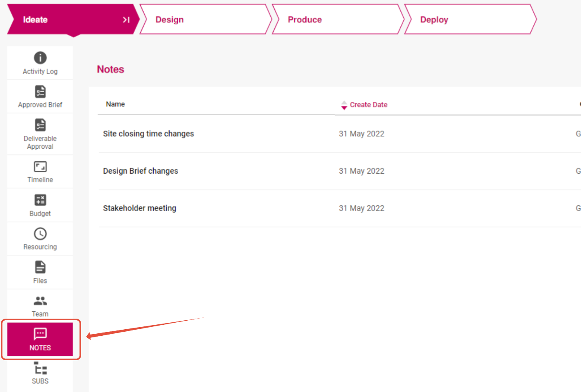Click the Timeline label text
Viewport: 581px width, 392px height.
point(40,180)
